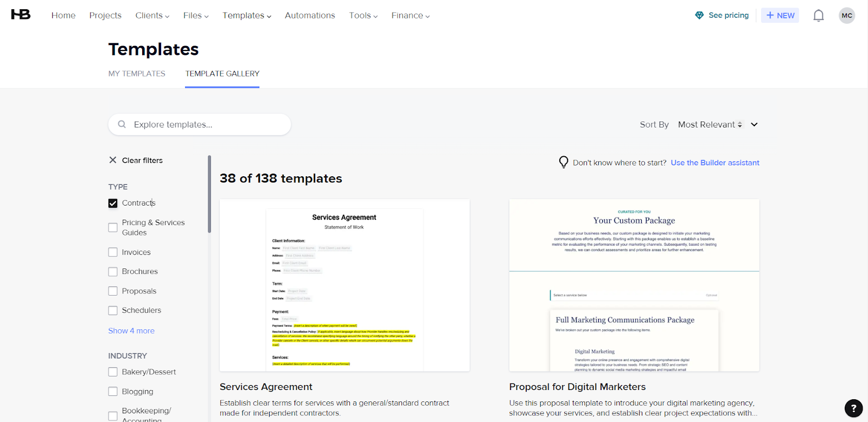Expand the Finance navigation dropdown
This screenshot has width=868, height=422.
[x=410, y=16]
